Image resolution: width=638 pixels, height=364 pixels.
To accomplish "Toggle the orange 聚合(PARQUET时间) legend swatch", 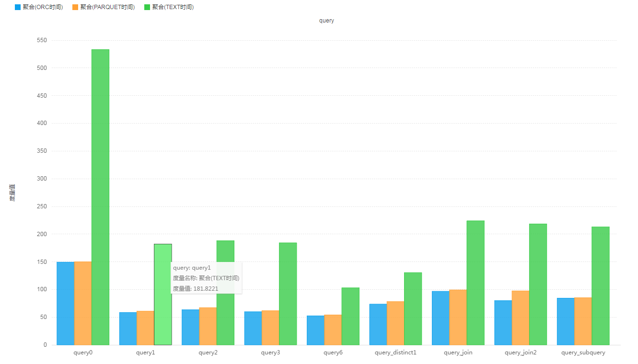I will coord(75,7).
